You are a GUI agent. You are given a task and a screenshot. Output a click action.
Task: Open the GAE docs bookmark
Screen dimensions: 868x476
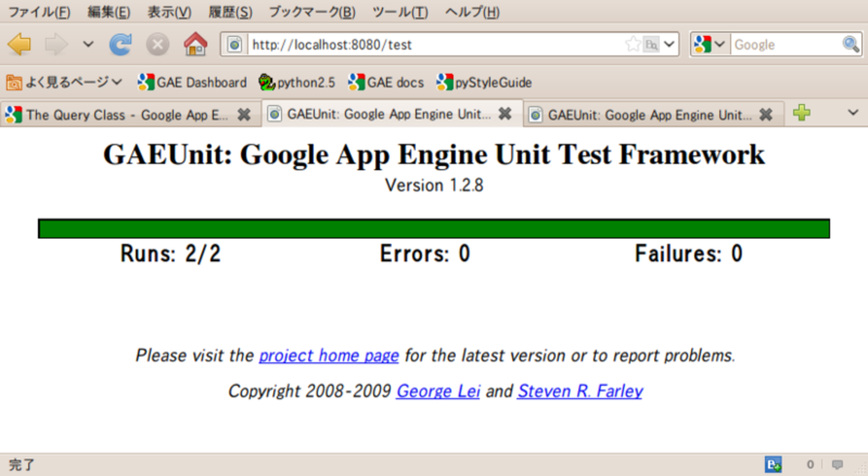tap(386, 82)
